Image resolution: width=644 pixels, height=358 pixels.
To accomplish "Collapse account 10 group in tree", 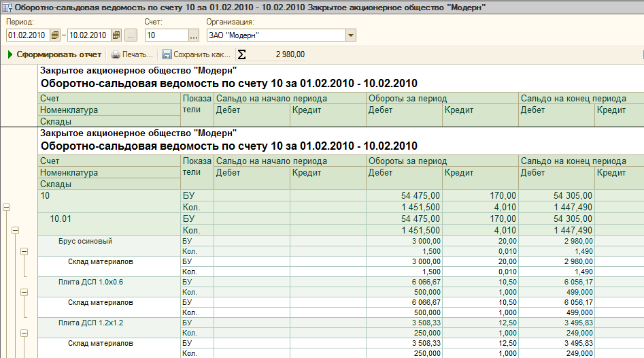I will [6, 207].
